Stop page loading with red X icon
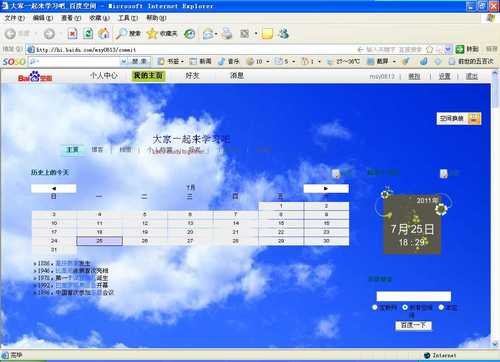The width and height of the screenshot is (500, 362). pos(72,33)
